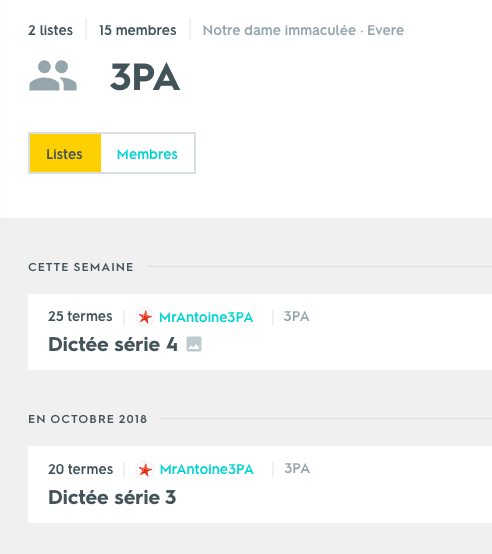Image resolution: width=492 pixels, height=554 pixels.
Task: Click the EN OCTOBRE 2018 section header
Action: tap(88, 419)
